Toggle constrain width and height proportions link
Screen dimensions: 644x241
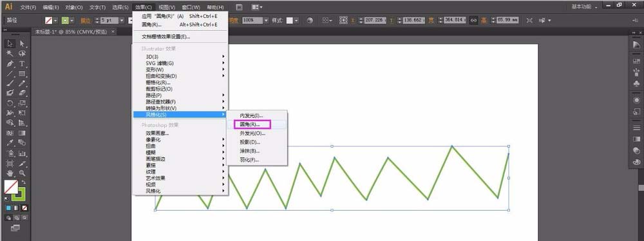coord(473,20)
